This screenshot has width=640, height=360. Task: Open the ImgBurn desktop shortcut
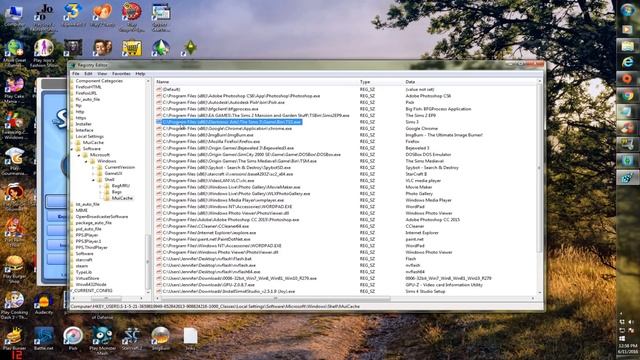coord(161,338)
